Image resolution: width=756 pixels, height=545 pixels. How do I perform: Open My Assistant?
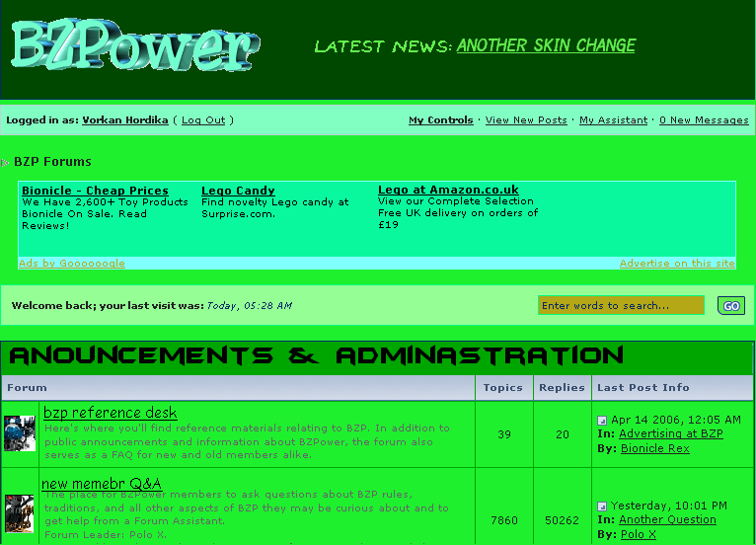tap(613, 120)
